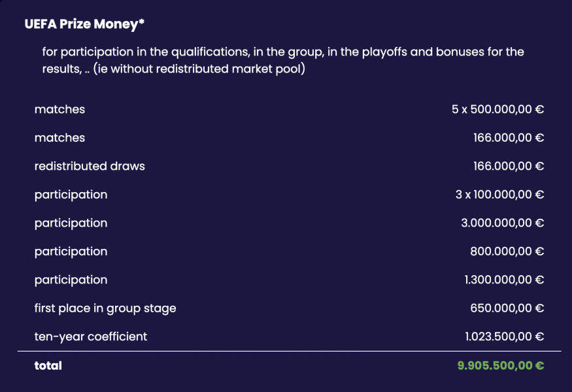Click the ten-year coefficient label

(x=90, y=336)
